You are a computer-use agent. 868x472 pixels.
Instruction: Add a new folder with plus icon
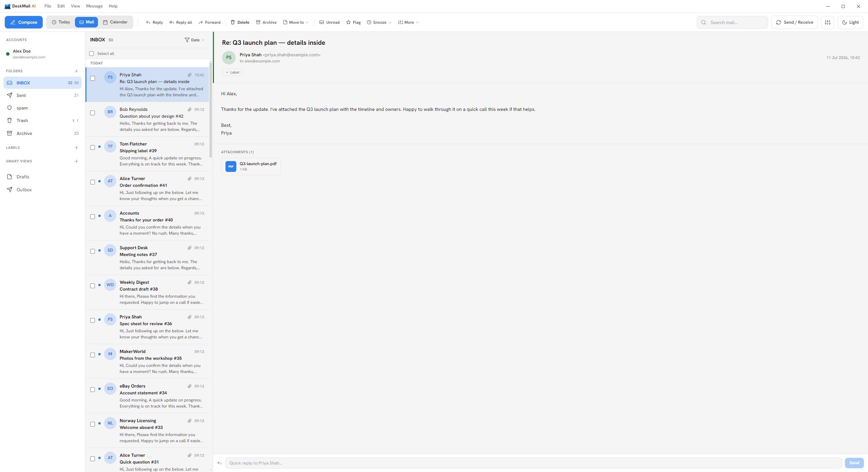tap(76, 71)
